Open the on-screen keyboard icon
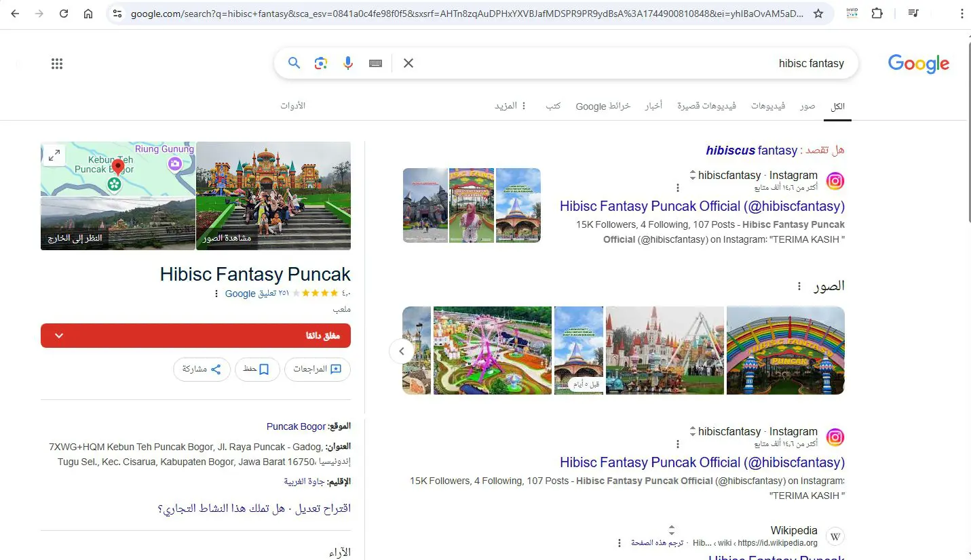Image resolution: width=971 pixels, height=560 pixels. [x=375, y=63]
